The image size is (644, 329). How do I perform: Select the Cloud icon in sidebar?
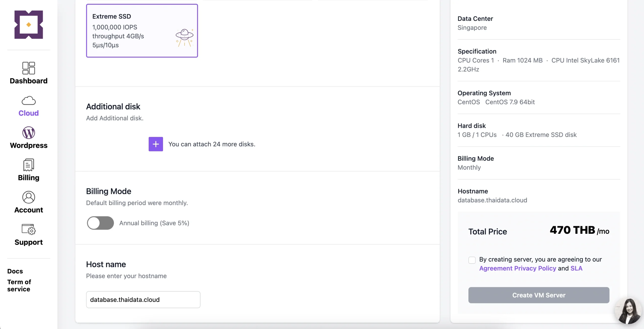29,101
